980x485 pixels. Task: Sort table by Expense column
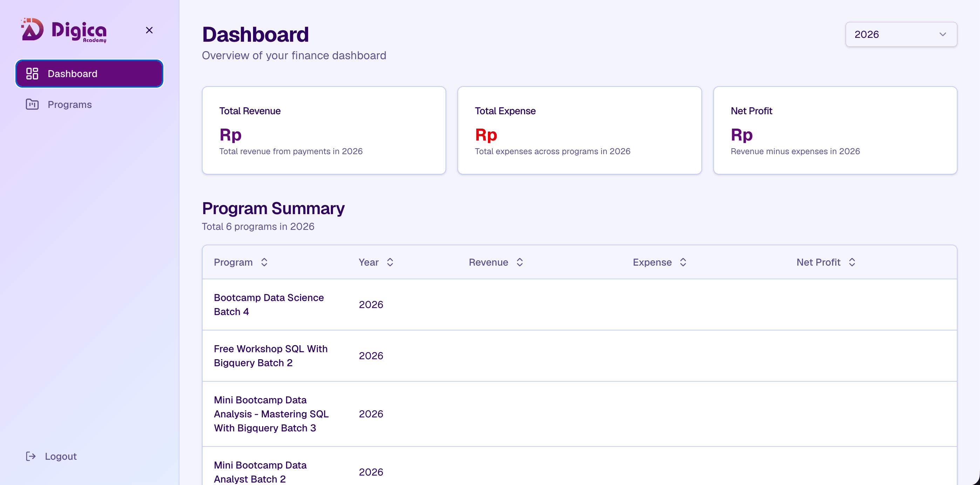coord(660,262)
